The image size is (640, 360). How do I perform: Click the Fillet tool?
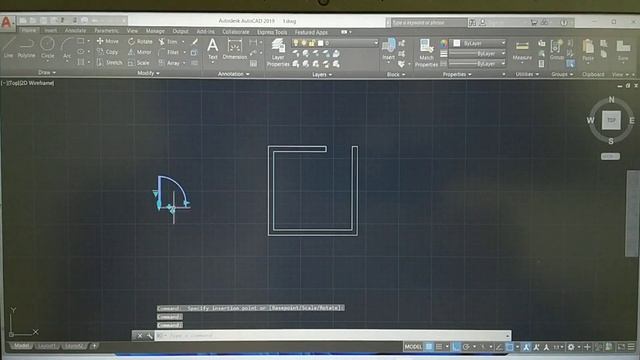(x=169, y=52)
